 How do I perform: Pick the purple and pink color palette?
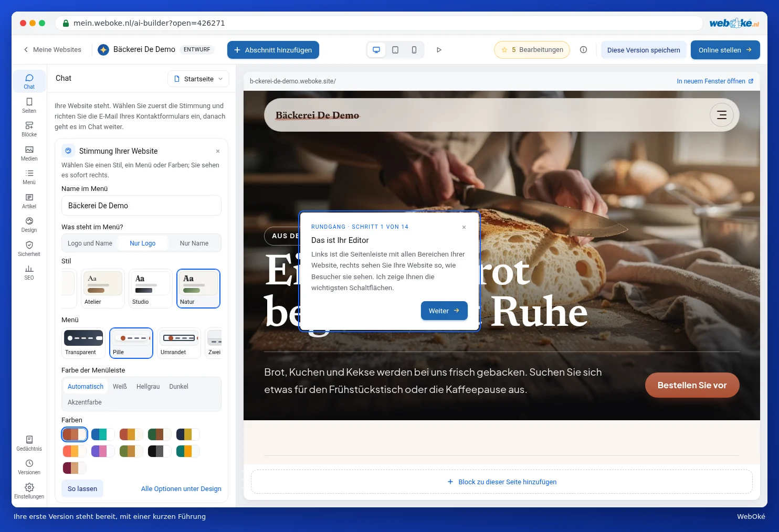click(x=103, y=451)
